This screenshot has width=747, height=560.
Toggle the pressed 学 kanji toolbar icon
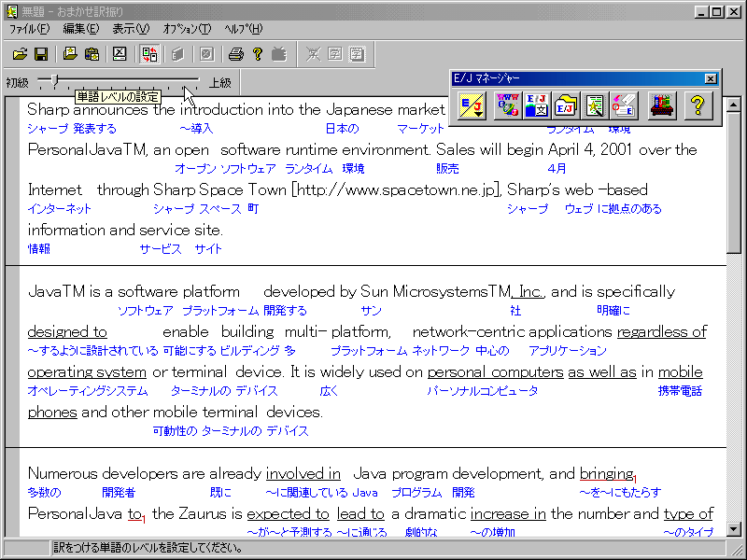(x=357, y=54)
